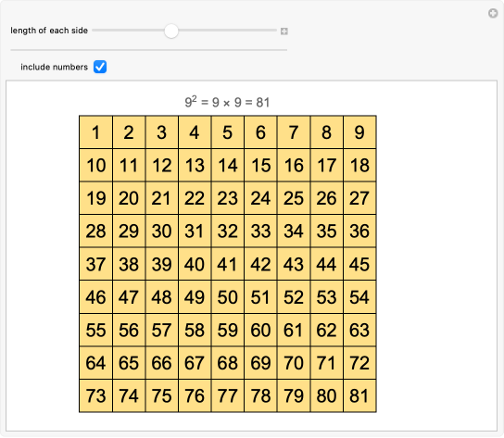504x438 pixels.
Task: Click grid cell numbered 9
Action: (359, 132)
